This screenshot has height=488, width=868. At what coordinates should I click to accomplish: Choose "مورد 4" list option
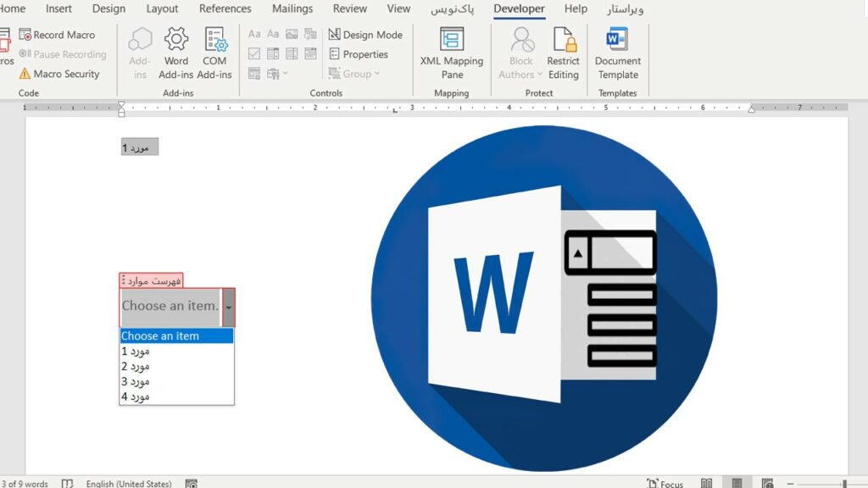click(x=136, y=396)
